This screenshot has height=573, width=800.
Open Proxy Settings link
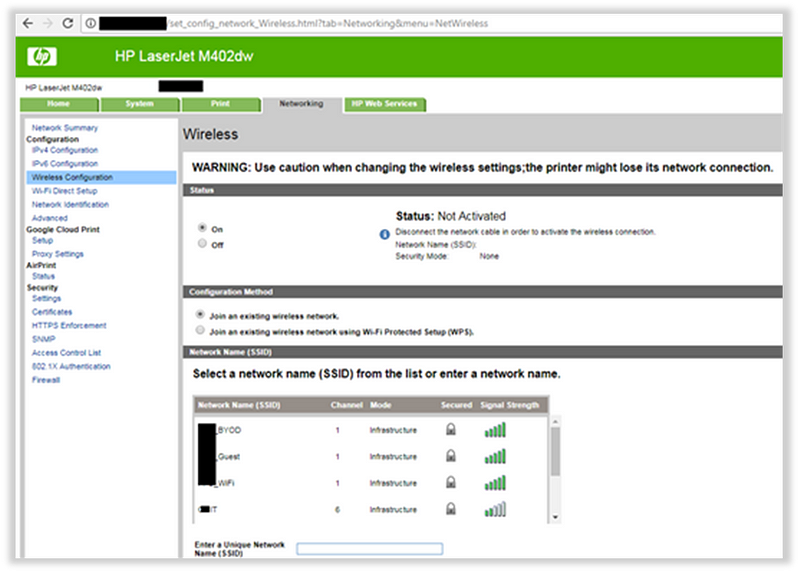(58, 254)
